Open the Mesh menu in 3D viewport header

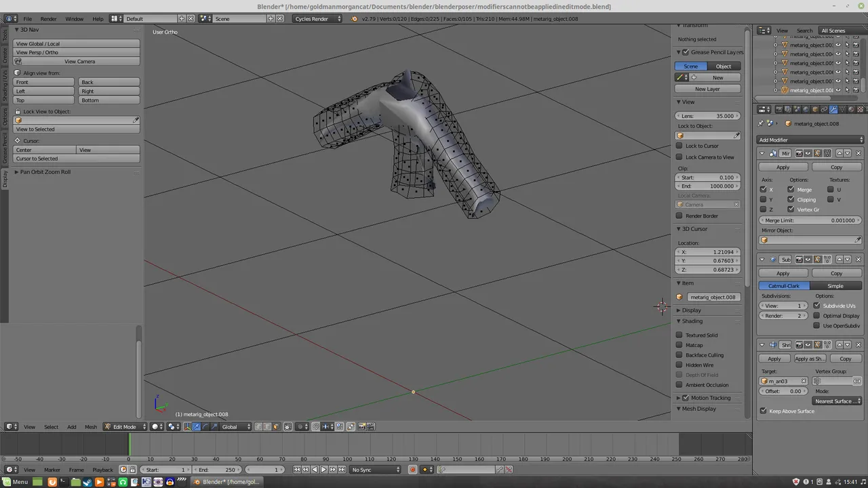coord(91,426)
